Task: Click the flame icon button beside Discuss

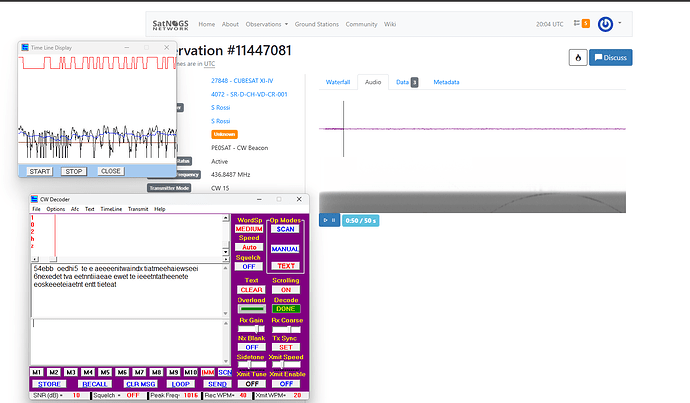Action: click(x=578, y=58)
